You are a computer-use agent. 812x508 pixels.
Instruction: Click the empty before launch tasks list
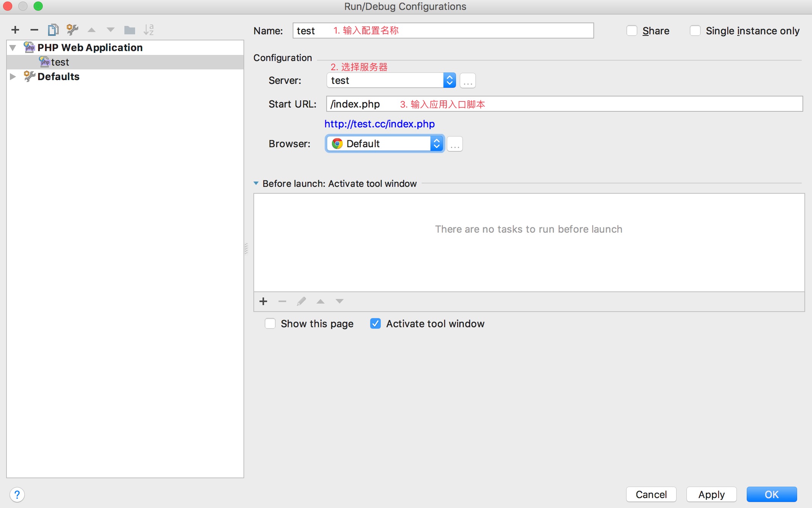pyautogui.click(x=529, y=243)
